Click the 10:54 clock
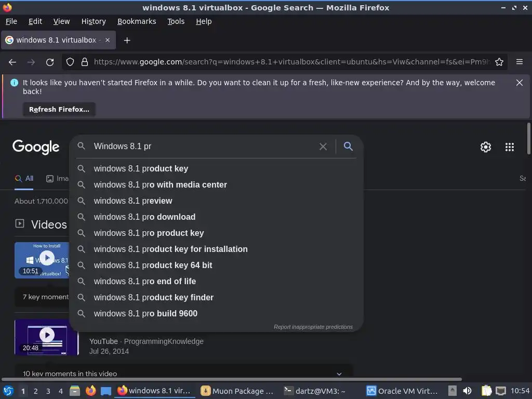This screenshot has width=532, height=399. pyautogui.click(x=520, y=391)
